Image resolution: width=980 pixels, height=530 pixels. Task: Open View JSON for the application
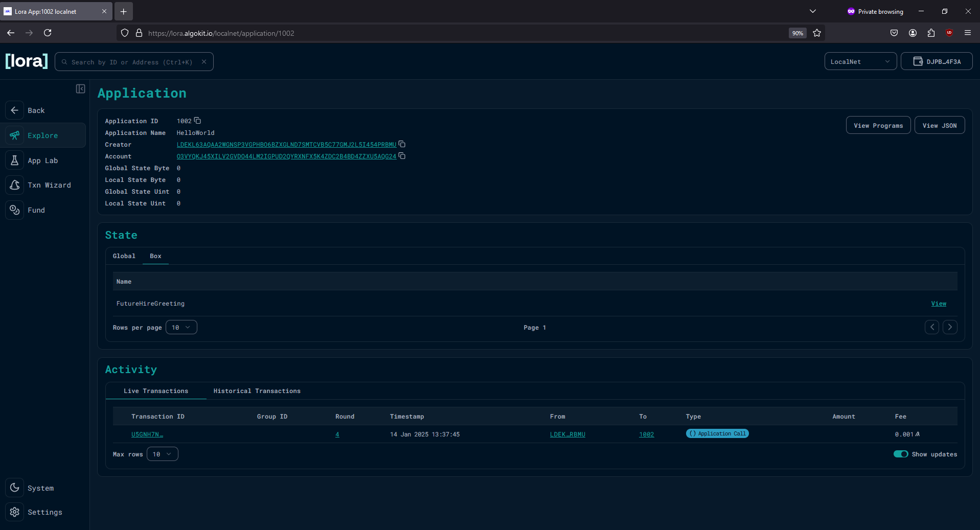pos(939,125)
